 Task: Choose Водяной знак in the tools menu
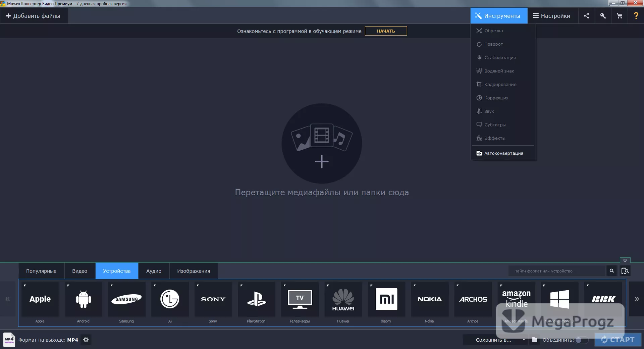pos(503,71)
